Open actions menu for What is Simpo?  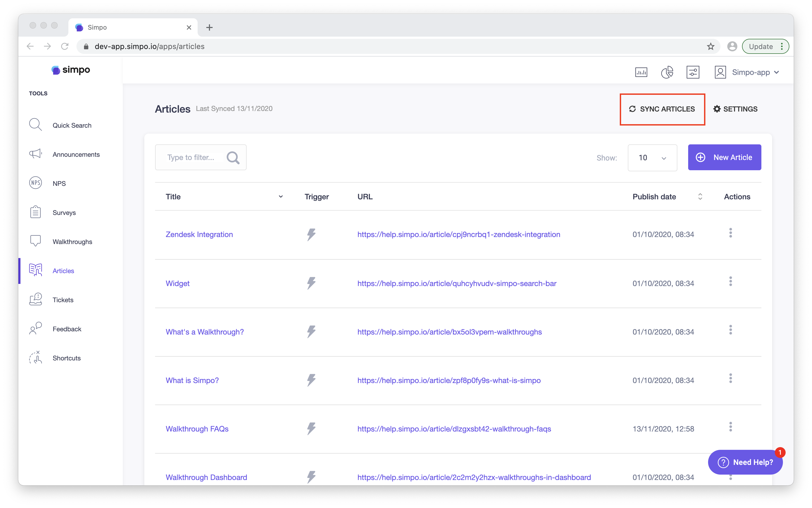[730, 378]
